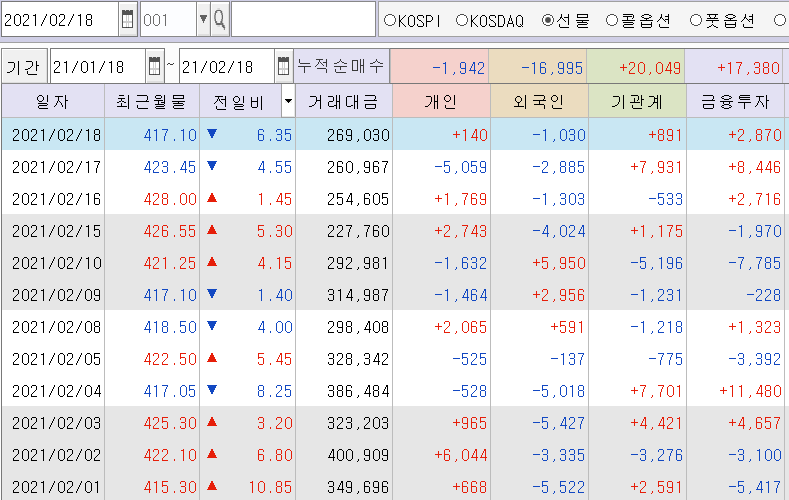Click cumulative value -16,995
The width and height of the screenshot is (789, 500).
click(x=552, y=68)
